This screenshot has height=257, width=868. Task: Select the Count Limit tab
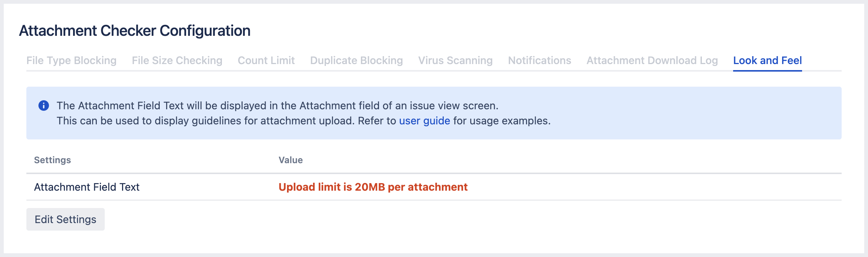pyautogui.click(x=266, y=60)
